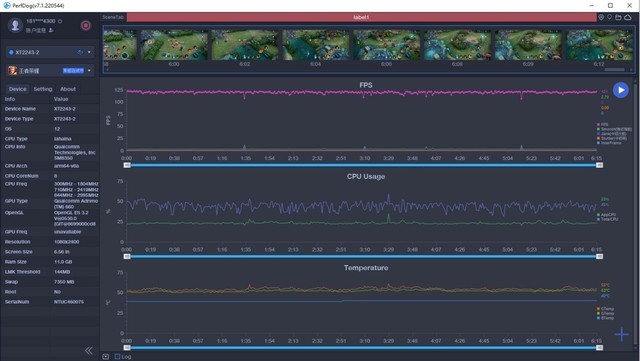Click the small icon left of Log
Image resolution: width=640 pixels, height=361 pixels.
coord(106,357)
